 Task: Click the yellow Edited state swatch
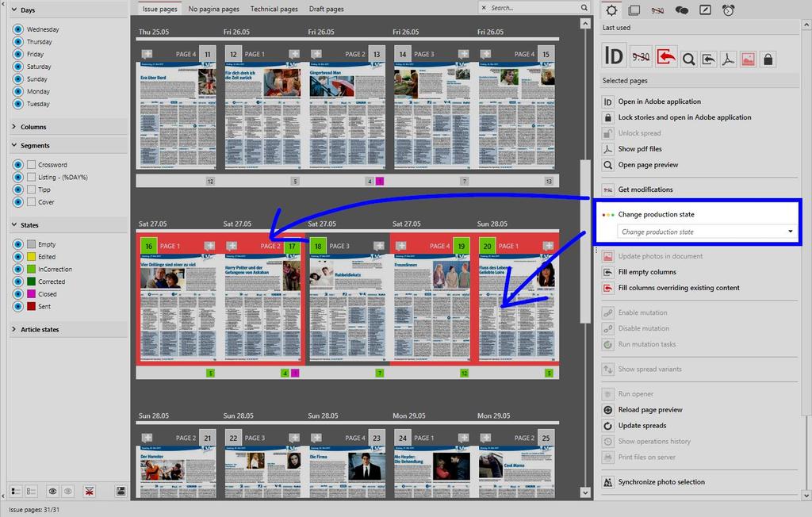point(31,257)
